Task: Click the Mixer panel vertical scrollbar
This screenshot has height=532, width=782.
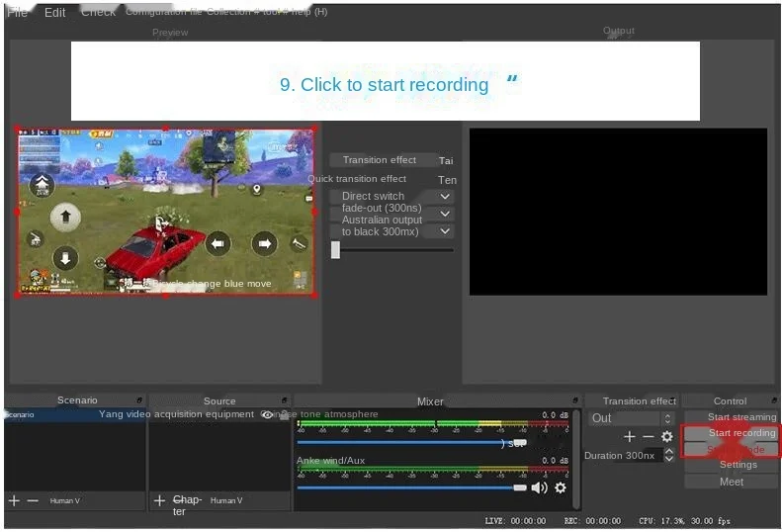Action: coord(576,459)
